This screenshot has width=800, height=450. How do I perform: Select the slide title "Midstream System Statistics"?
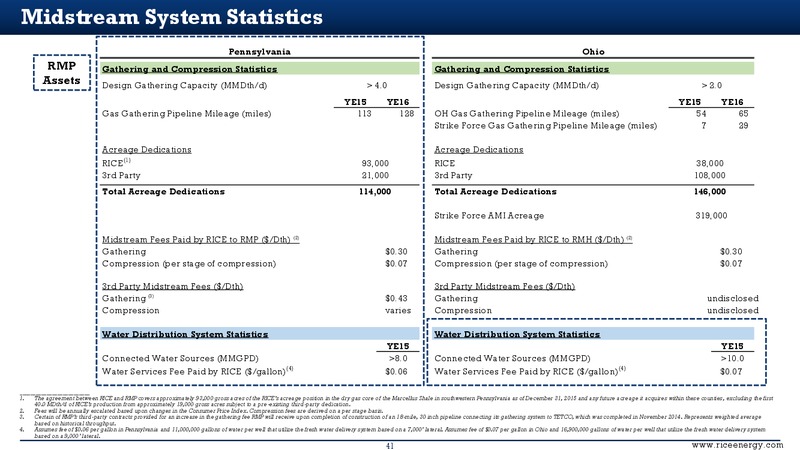pos(171,17)
